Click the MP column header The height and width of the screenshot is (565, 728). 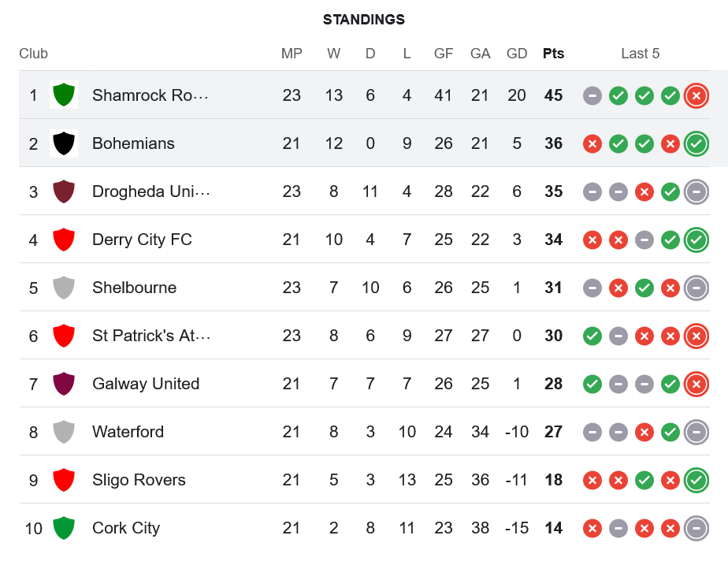[x=292, y=54]
